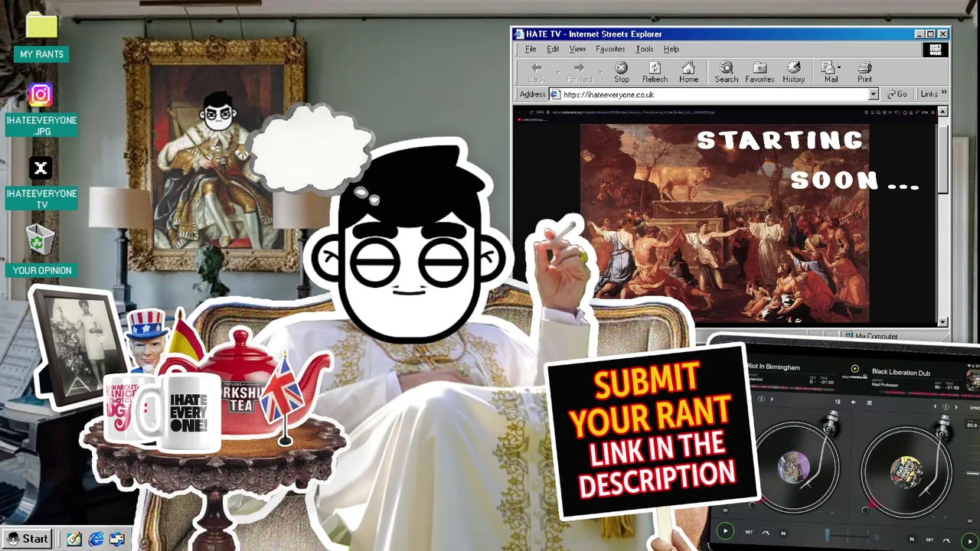Expand the Mail button dropdown arrow
The height and width of the screenshot is (551, 980).
pos(839,68)
